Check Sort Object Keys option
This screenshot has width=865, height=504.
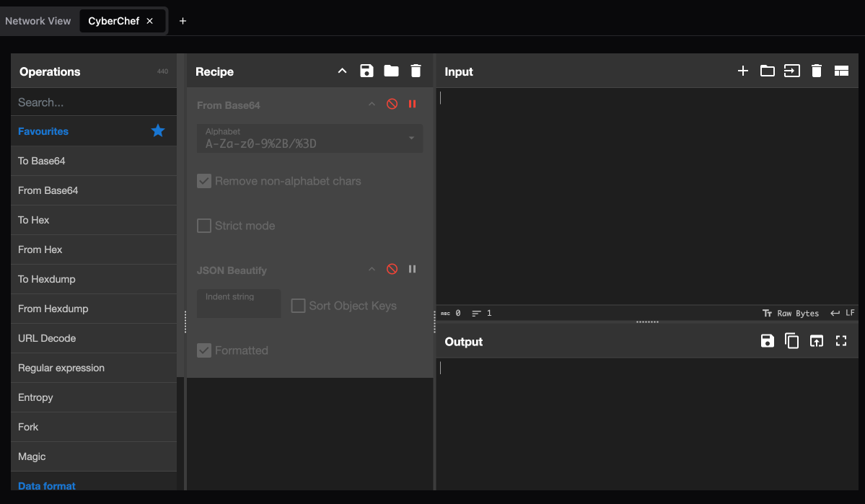click(298, 306)
